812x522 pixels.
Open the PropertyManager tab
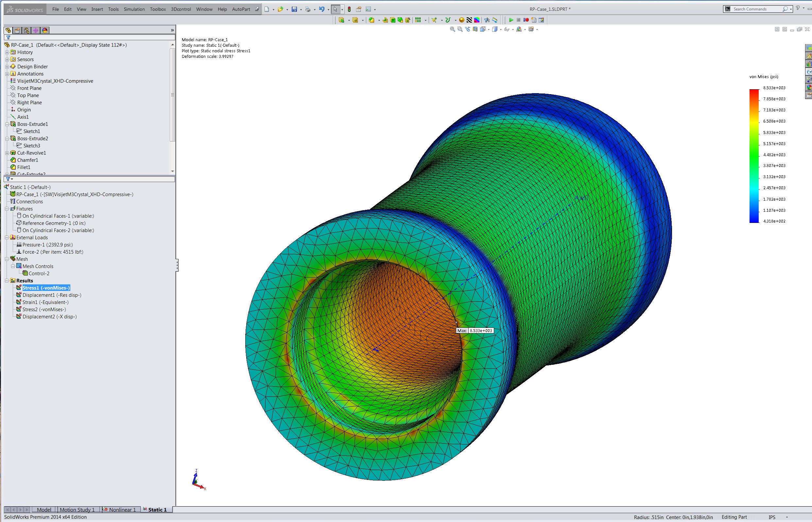tap(17, 30)
